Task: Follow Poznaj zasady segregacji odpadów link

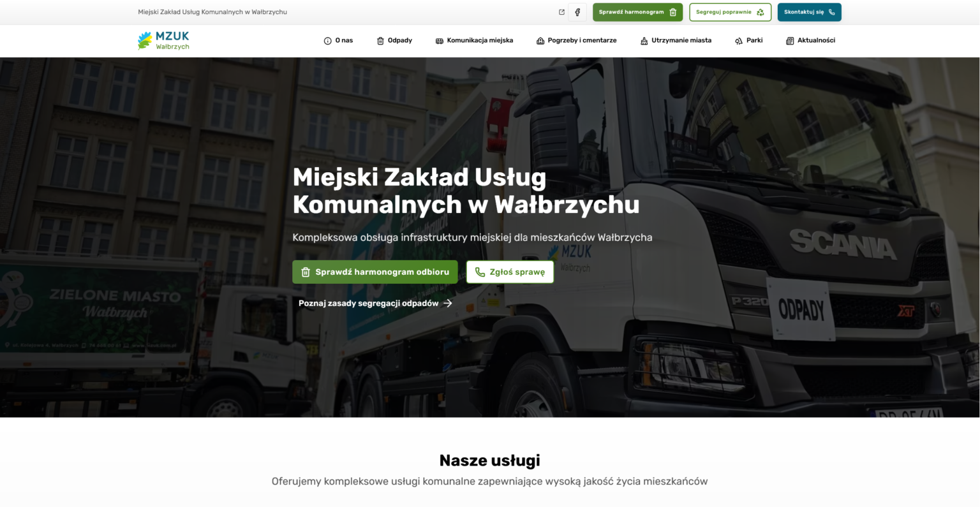Action: [x=375, y=303]
